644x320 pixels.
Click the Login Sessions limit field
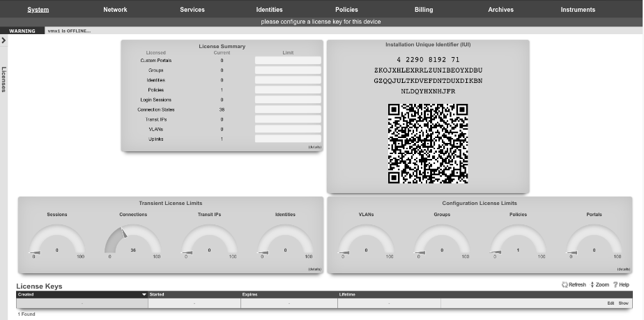click(288, 100)
